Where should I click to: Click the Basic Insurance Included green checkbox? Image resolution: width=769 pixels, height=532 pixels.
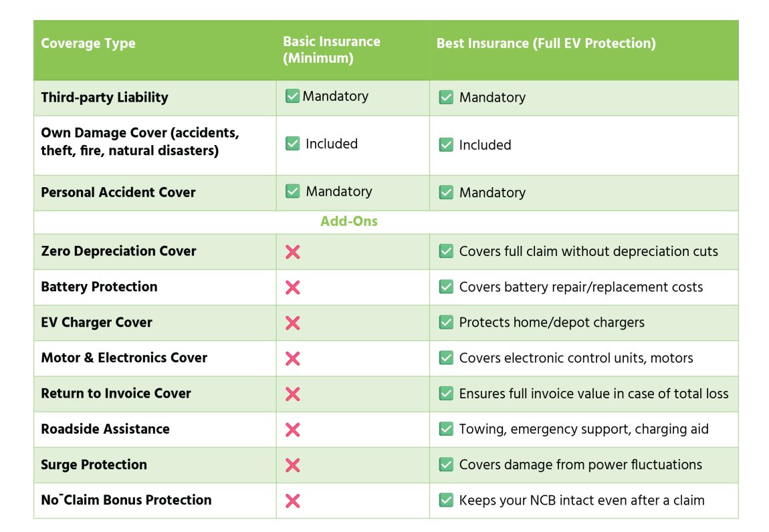(x=293, y=144)
